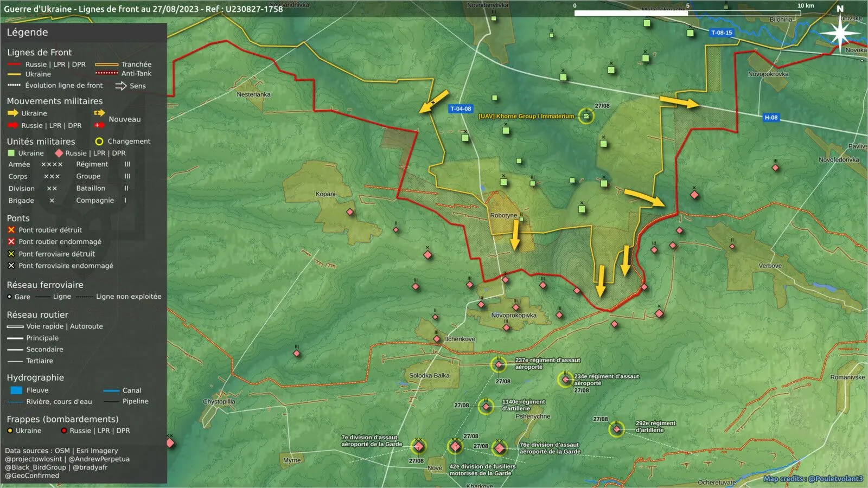Select the 237e régiment d'assaut aéroporté marker
The image size is (868, 488).
(x=499, y=365)
